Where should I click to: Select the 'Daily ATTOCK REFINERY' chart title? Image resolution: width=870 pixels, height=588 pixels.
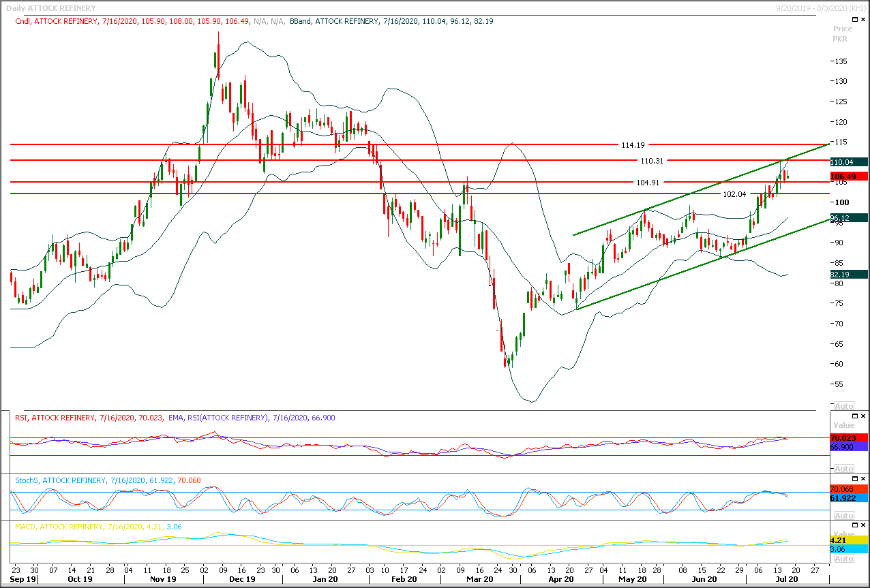tap(50, 8)
